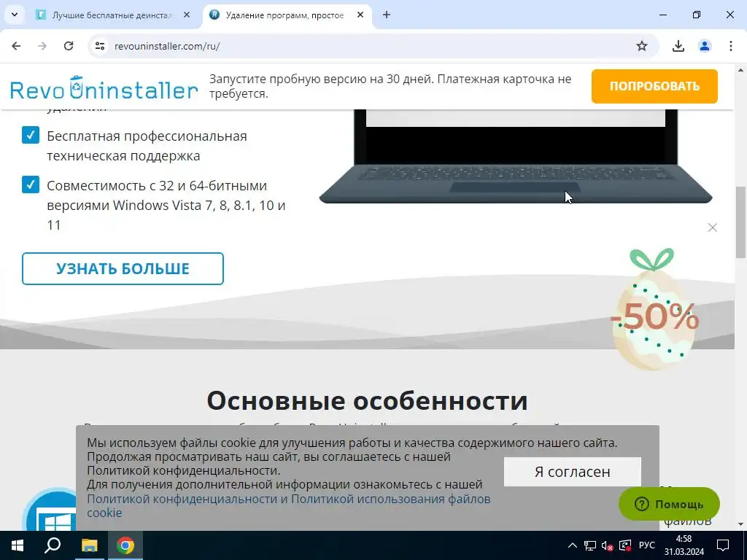Screen dimensions: 747x560
Task: Bookmark this page with the star icon
Action: coord(642,46)
